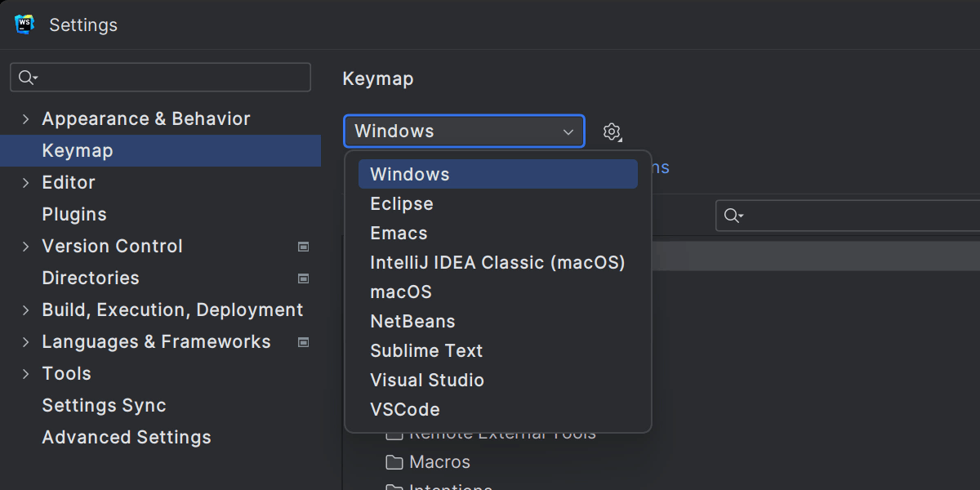Viewport: 980px width, 490px height.
Task: Expand the Appearance & Behavior section
Action: [x=25, y=119]
